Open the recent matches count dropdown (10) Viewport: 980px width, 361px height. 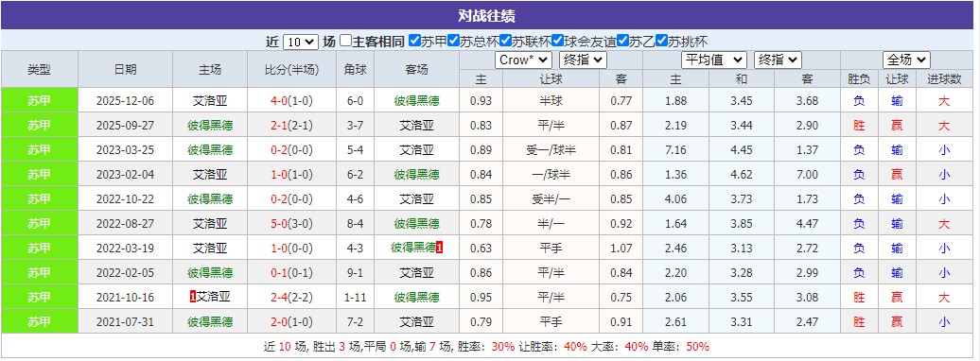301,42
